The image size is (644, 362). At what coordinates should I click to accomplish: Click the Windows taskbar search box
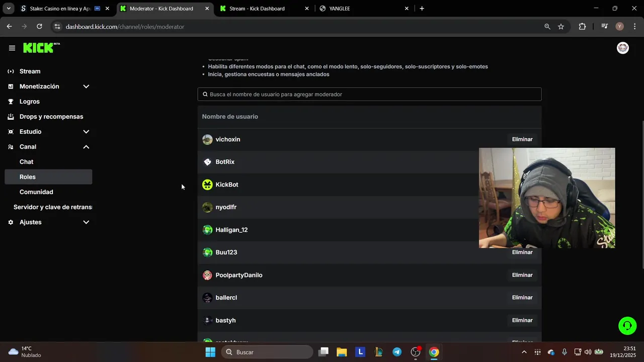pos(267,352)
